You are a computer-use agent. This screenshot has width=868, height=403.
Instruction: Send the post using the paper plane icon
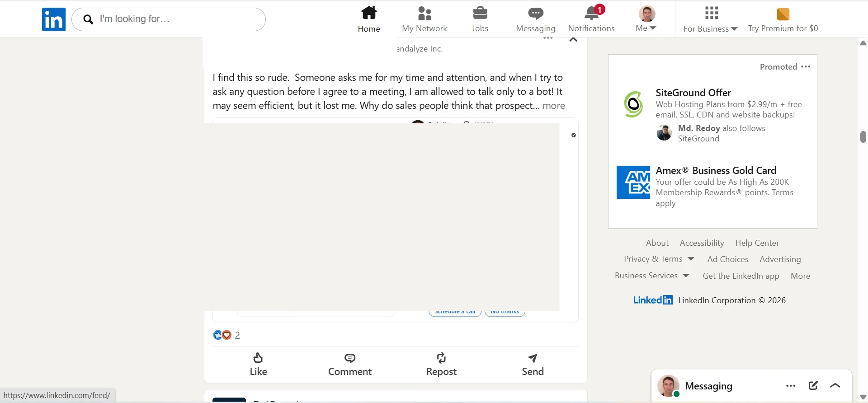click(x=533, y=365)
